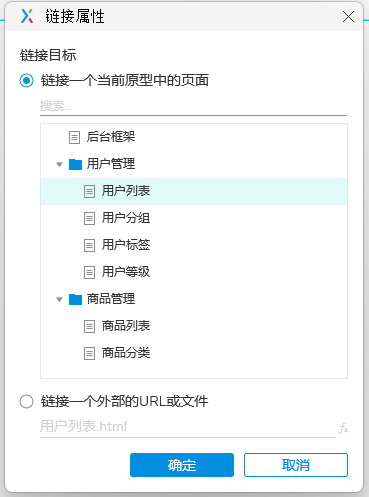The width and height of the screenshot is (369, 497).
Task: Click the page icon beside 用户列表
Action: [x=89, y=191]
